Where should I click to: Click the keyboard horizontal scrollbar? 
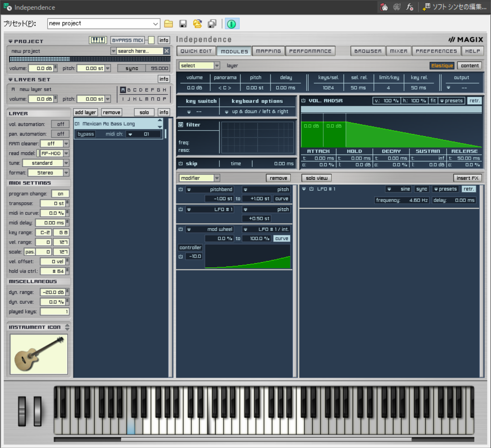[266, 439]
